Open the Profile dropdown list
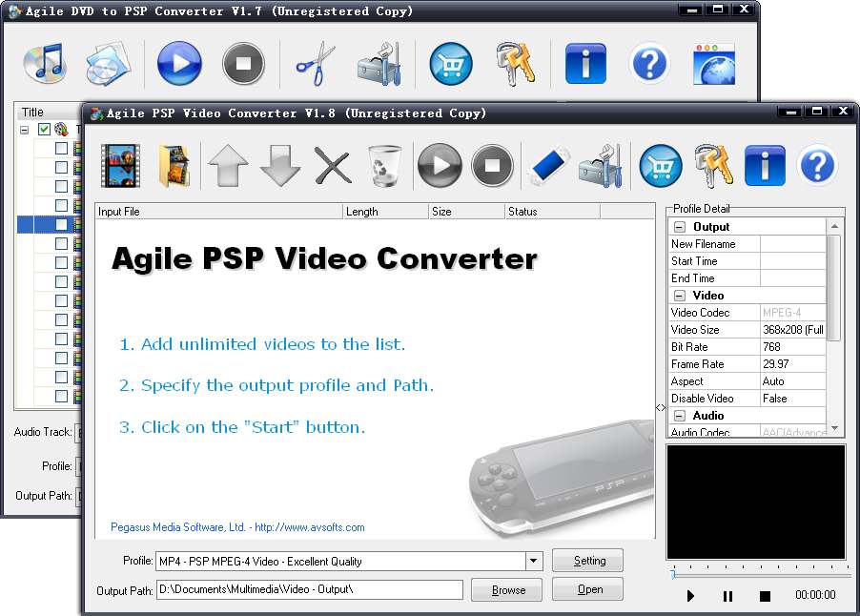Screen dimensions: 860x616 pos(533,561)
